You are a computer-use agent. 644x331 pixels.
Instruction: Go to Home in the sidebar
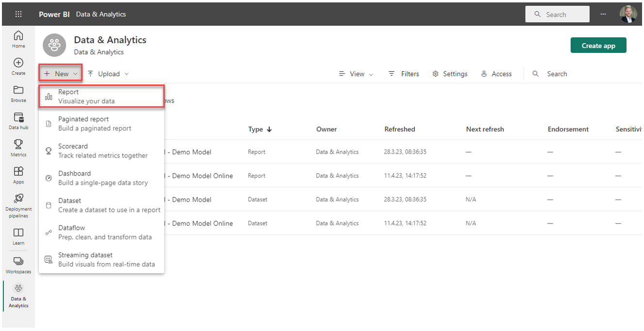point(18,39)
